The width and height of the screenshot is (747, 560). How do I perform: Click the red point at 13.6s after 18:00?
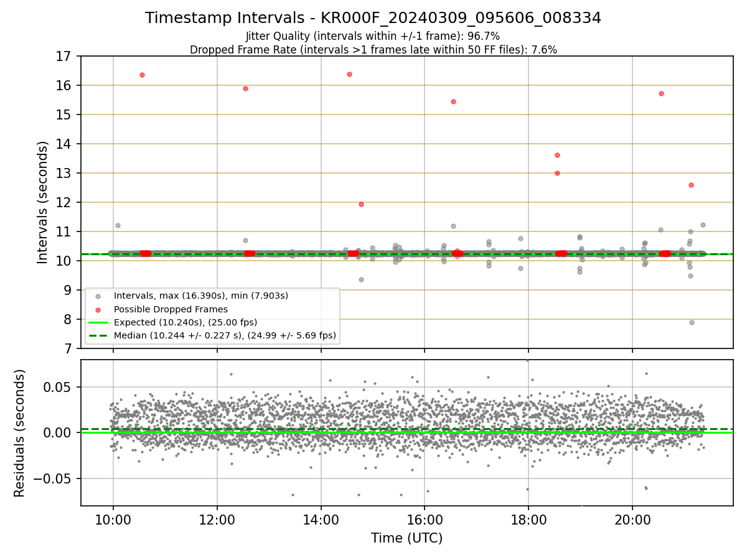557,155
